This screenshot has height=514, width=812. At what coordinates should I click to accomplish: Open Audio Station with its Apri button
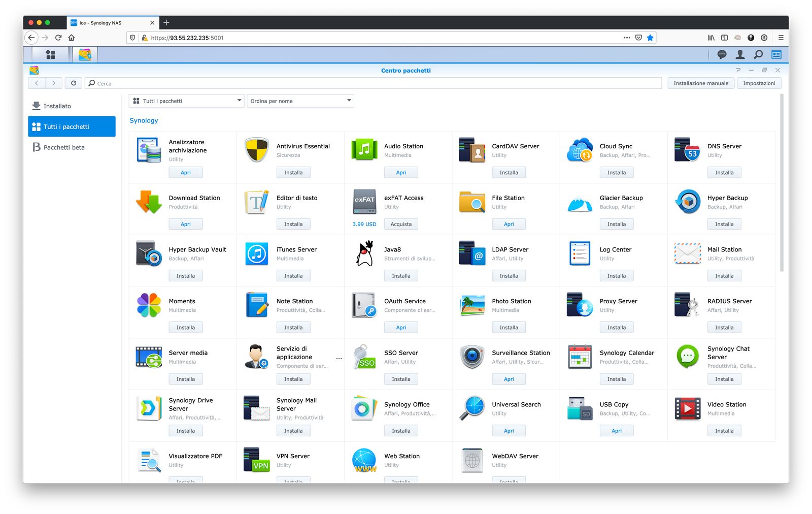pos(401,173)
